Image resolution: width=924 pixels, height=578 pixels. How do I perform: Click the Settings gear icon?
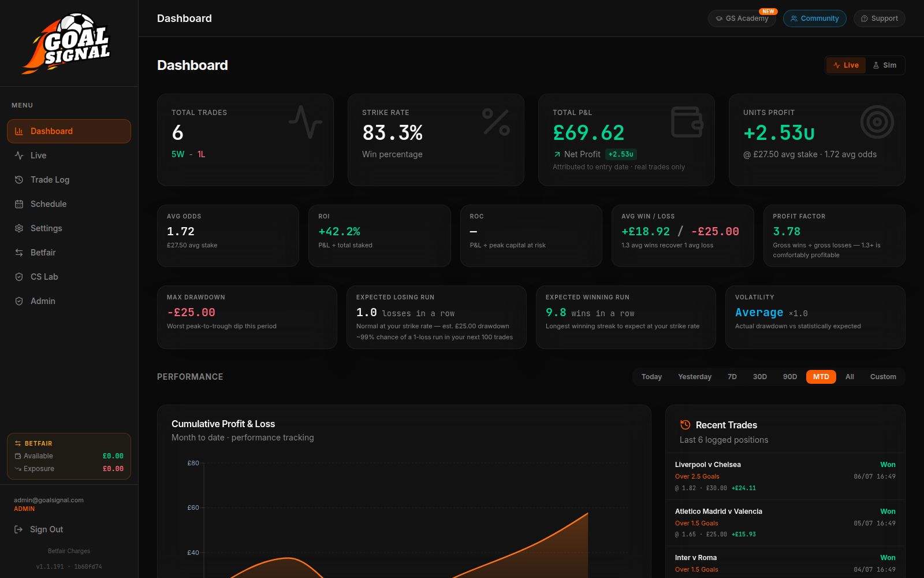(19, 228)
